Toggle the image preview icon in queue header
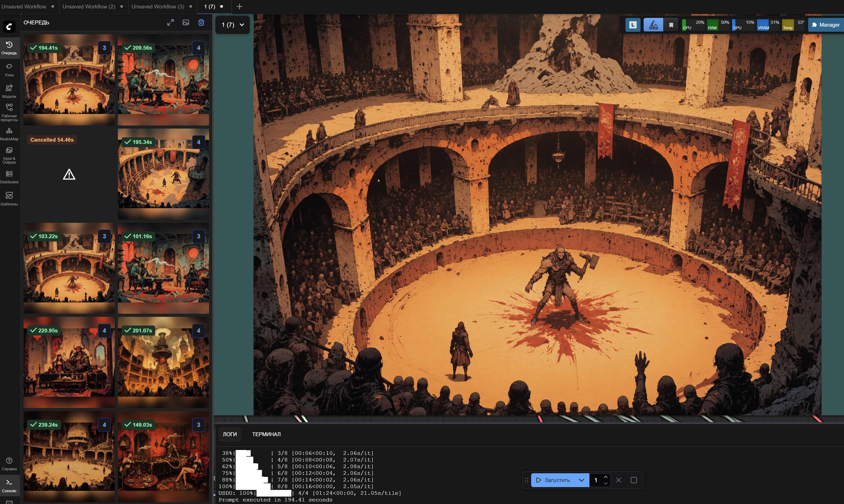844x504 pixels. click(x=186, y=23)
